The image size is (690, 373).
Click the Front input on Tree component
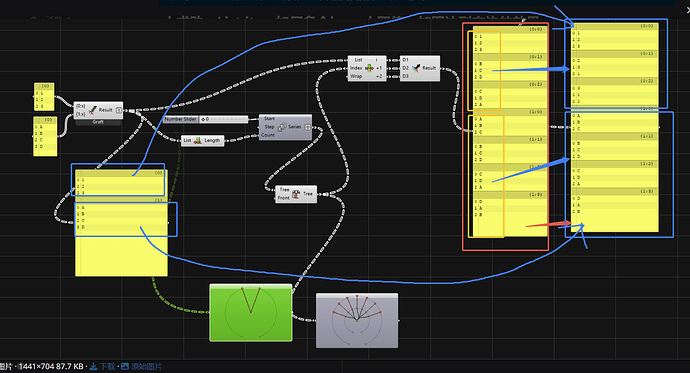(284, 198)
